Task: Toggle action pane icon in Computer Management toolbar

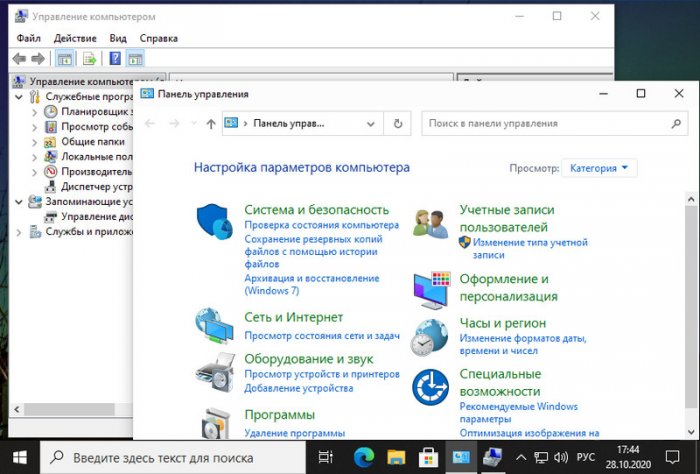Action: 135,58
